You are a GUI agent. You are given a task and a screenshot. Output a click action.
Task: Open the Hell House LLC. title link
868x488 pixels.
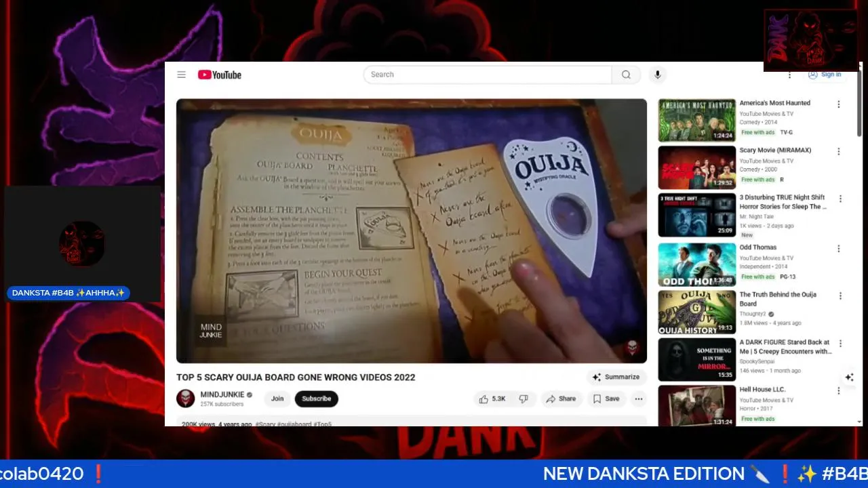click(762, 390)
